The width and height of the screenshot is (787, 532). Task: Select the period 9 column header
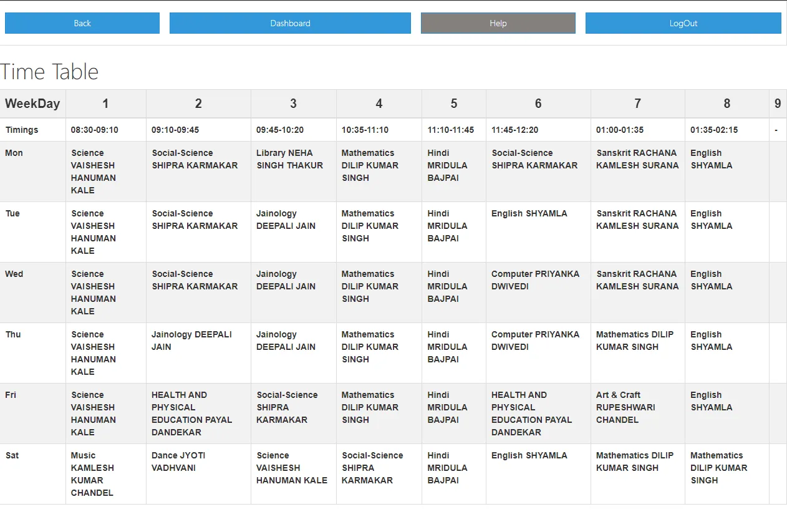click(778, 104)
